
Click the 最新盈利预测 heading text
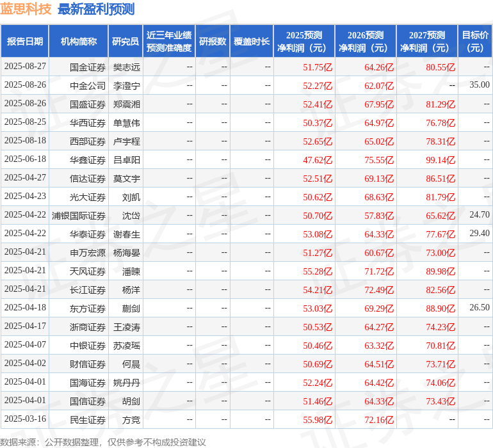pos(96,9)
